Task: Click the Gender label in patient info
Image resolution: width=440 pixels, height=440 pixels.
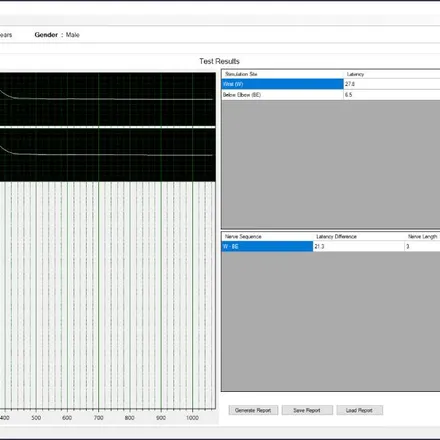Action: pos(46,35)
